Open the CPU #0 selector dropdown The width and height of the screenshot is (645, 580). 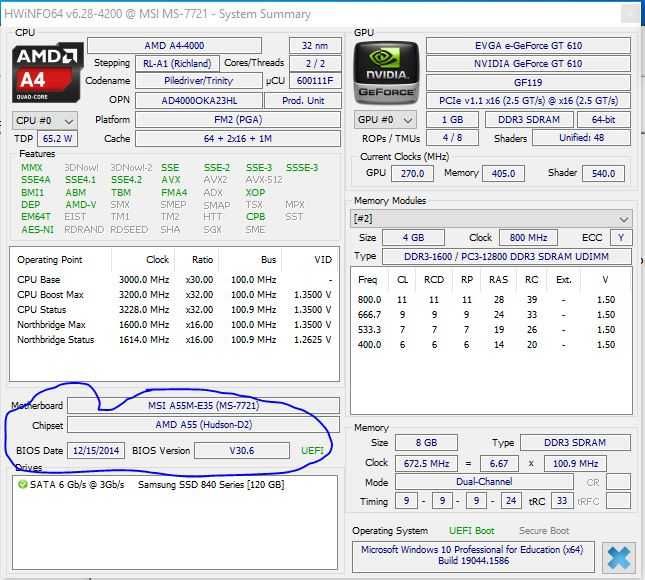[x=44, y=121]
